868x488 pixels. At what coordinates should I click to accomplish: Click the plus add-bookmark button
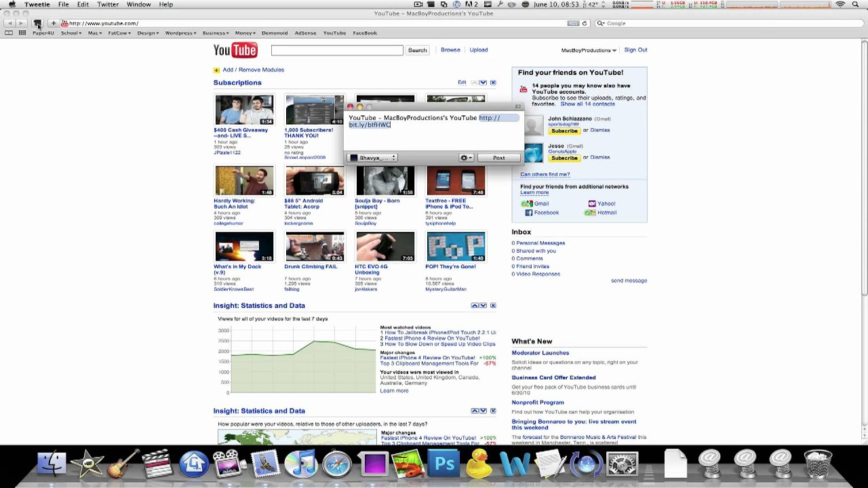tap(53, 23)
